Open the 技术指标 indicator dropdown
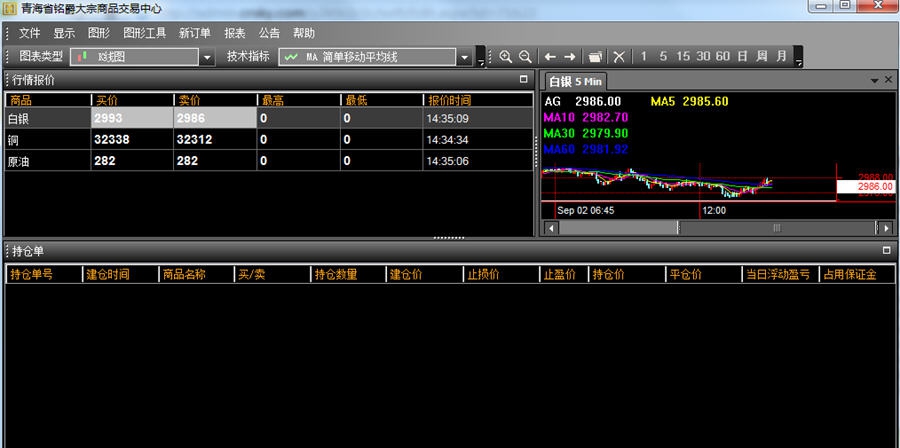 click(x=464, y=57)
